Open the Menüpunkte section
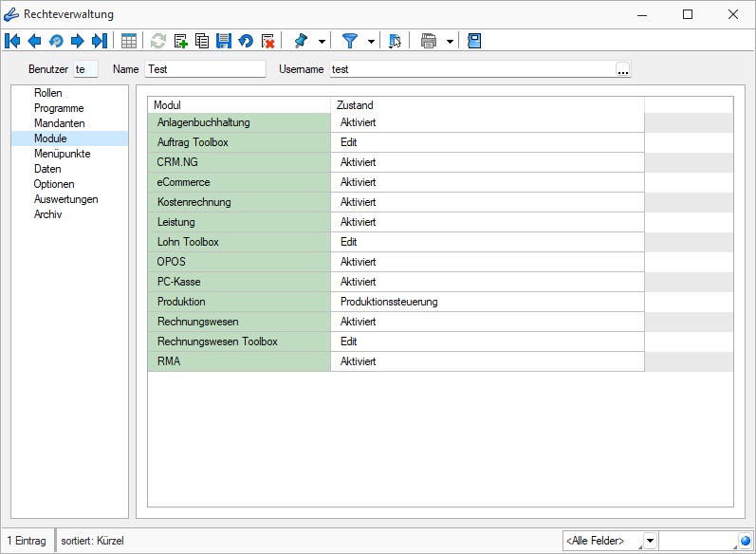Screen dimensions: 756x554 62,154
